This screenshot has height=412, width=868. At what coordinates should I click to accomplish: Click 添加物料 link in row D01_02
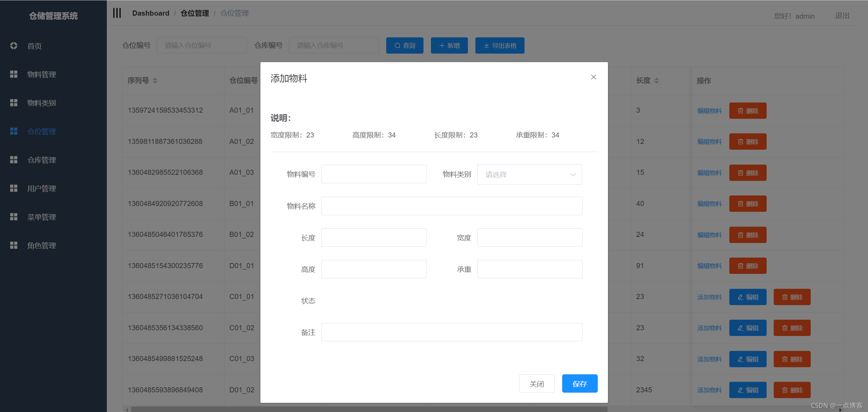(709, 390)
